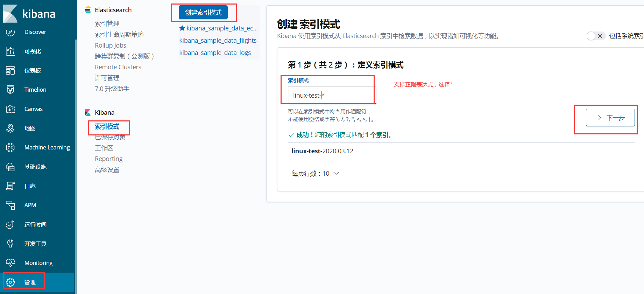This screenshot has height=294, width=644.
Task: Click the 索引模式 input field with linux-test-*
Action: tap(332, 95)
